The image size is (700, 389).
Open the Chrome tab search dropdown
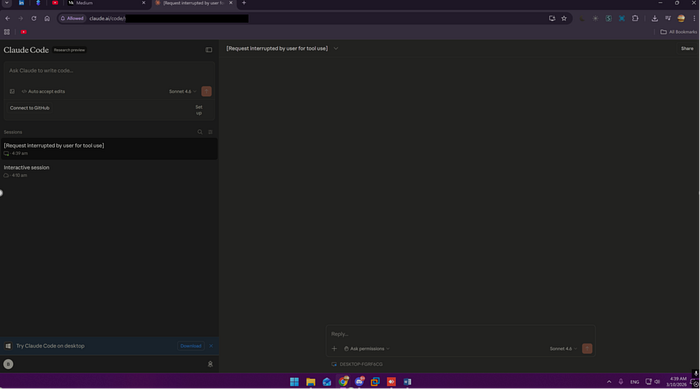[x=7, y=3]
